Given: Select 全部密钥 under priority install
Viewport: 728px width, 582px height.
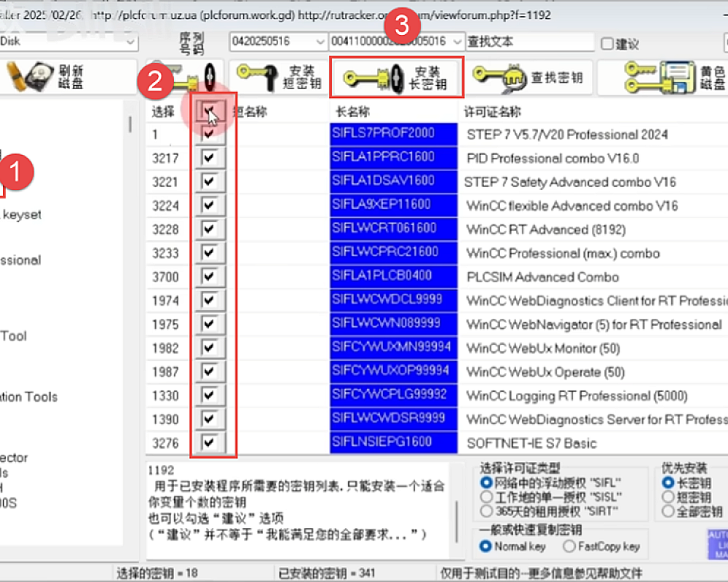Looking at the screenshot, I should coord(667,511).
